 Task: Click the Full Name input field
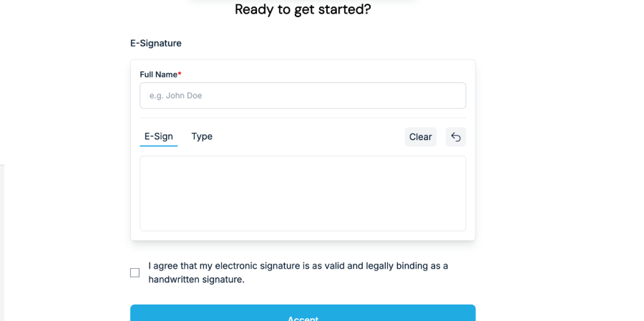303,96
